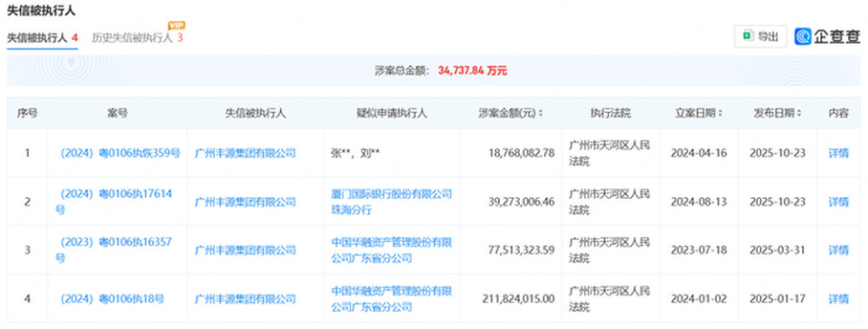Open case (2023)粤0106执16357号
The width and height of the screenshot is (868, 329).
point(114,250)
